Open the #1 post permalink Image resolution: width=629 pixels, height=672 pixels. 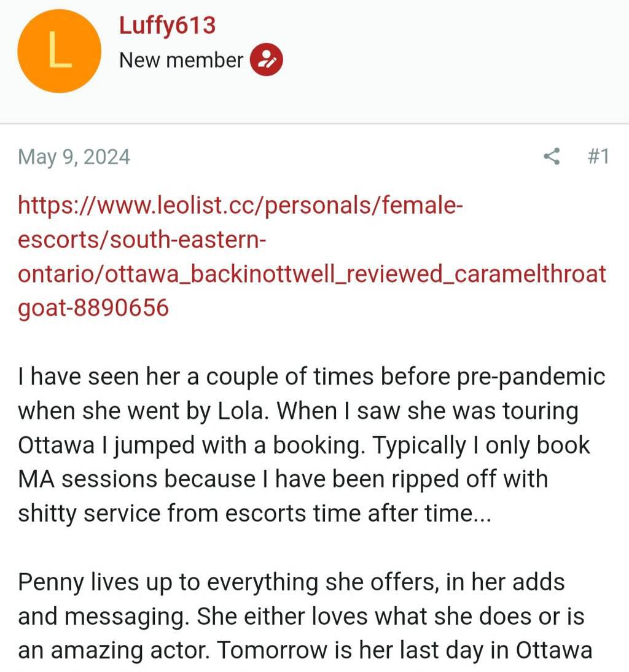point(598,157)
